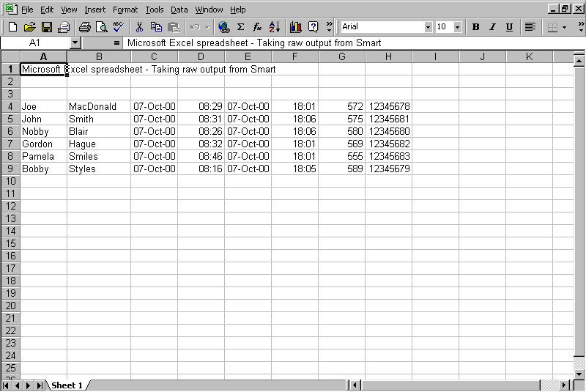This screenshot has width=586, height=392.
Task: Select cell containing Pamela
Action: point(44,156)
